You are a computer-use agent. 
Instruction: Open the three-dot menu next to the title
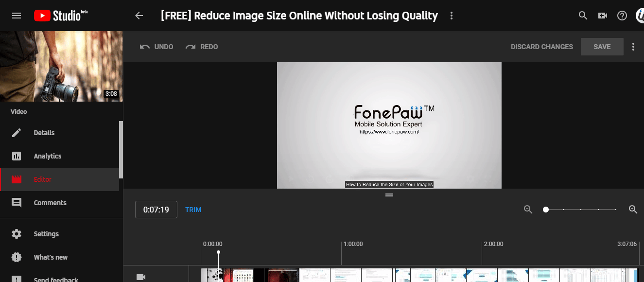pos(451,15)
